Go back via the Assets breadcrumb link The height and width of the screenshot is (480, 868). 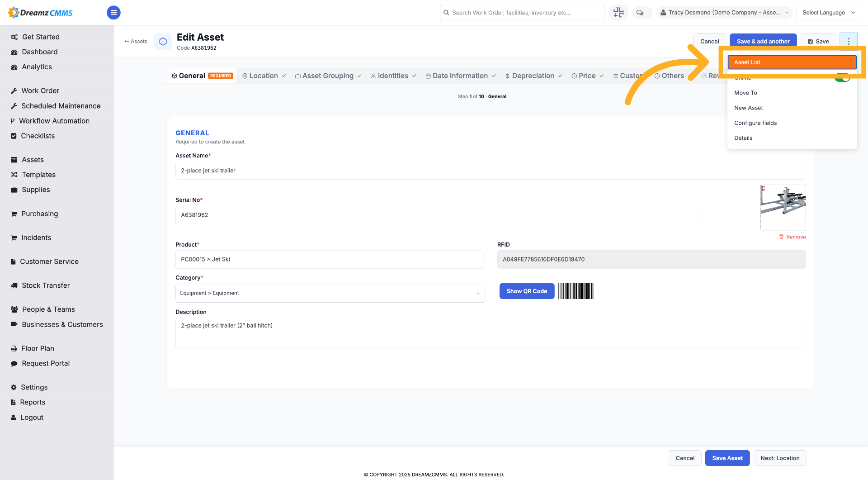(x=136, y=41)
